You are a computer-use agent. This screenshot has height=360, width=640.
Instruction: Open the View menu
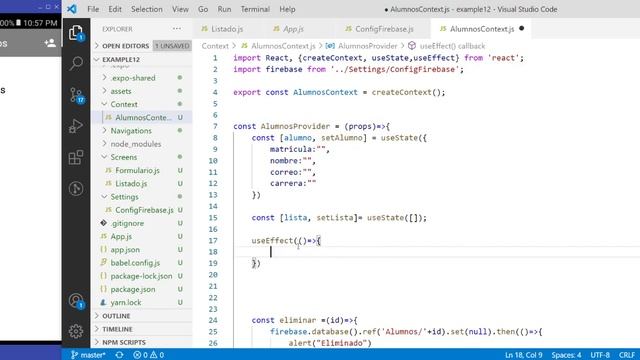(180, 9)
